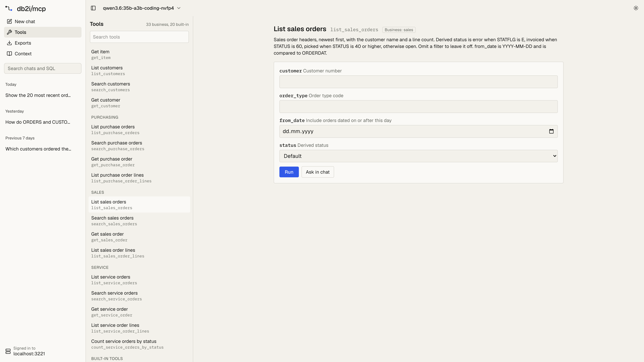This screenshot has height=362, width=644.
Task: Select the Get purchase order tool
Action: coord(139,162)
